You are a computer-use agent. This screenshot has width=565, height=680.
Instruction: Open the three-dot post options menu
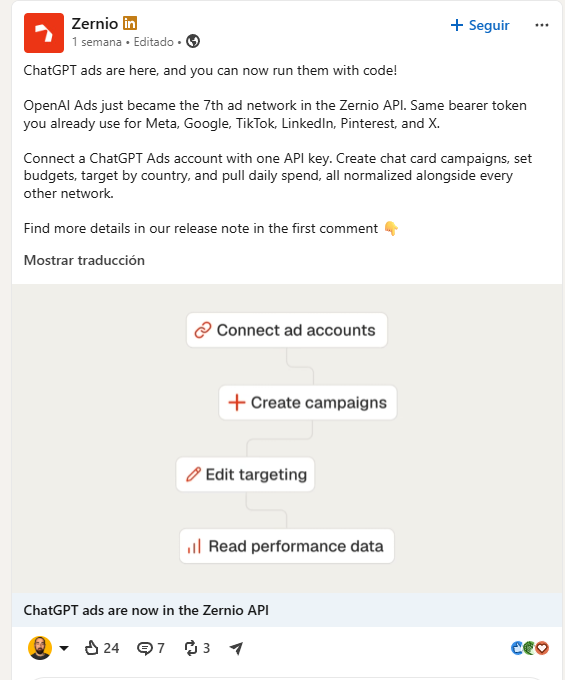pyautogui.click(x=542, y=25)
